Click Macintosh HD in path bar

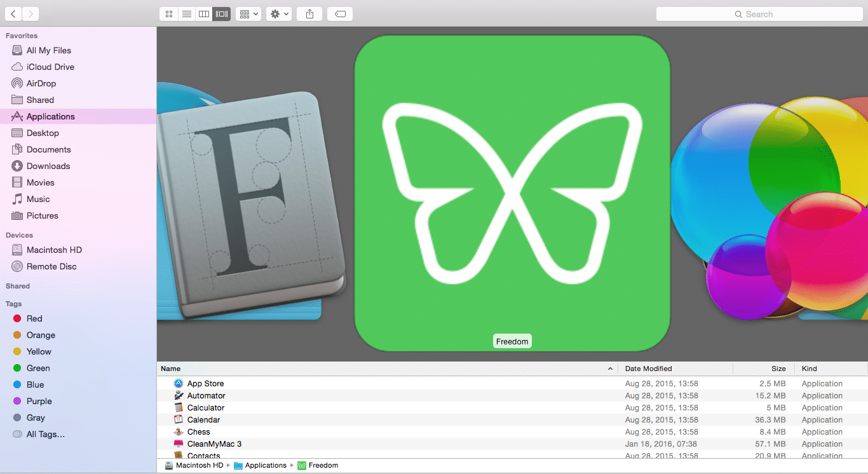[194, 465]
